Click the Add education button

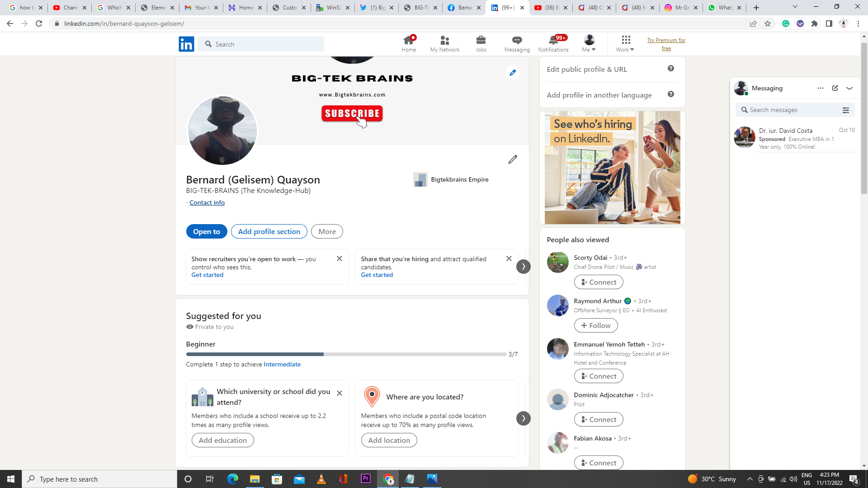coord(222,440)
